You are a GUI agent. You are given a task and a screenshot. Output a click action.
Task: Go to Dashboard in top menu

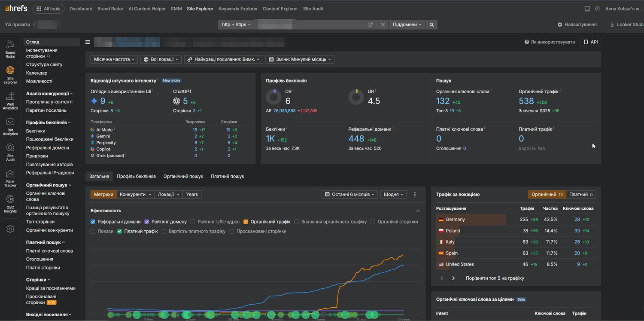coord(81,9)
